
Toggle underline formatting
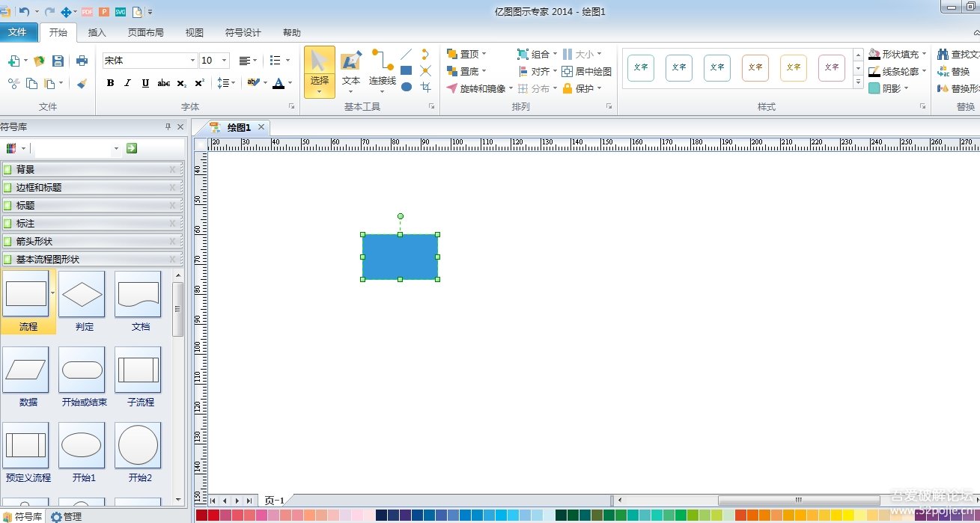(145, 83)
